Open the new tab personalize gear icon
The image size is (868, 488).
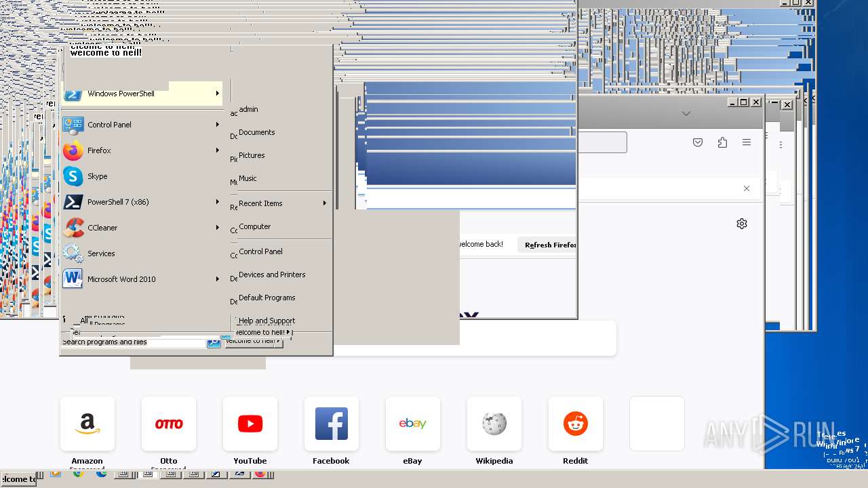coord(742,224)
